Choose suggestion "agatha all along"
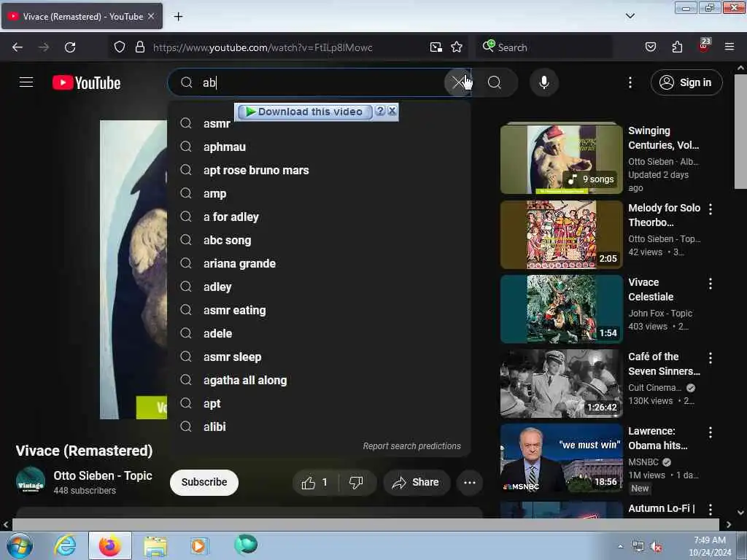The height and width of the screenshot is (560, 747). point(320,380)
